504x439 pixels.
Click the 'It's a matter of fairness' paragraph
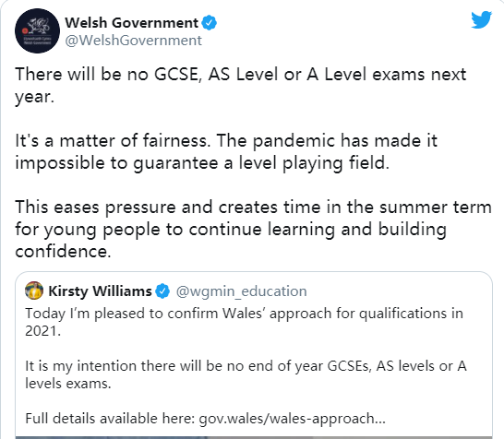226,151
